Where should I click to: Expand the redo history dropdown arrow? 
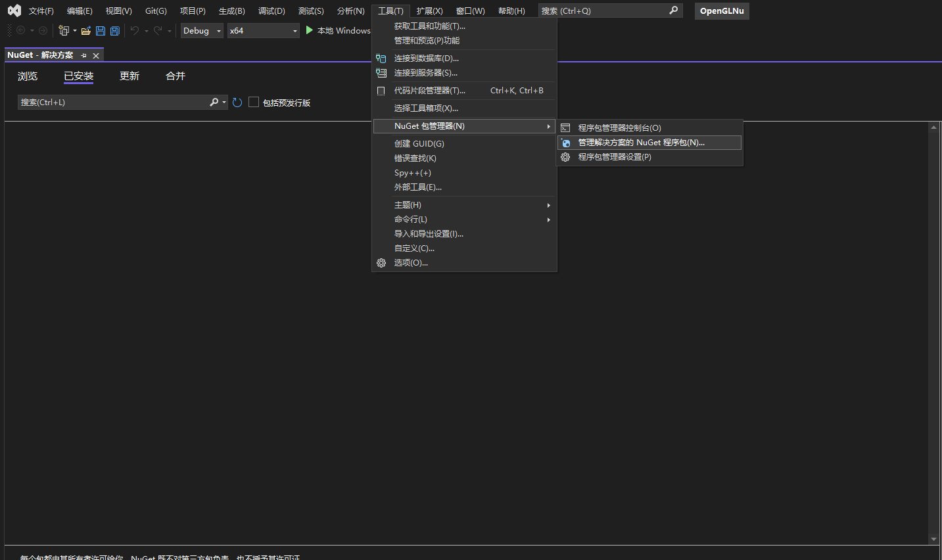(x=169, y=30)
